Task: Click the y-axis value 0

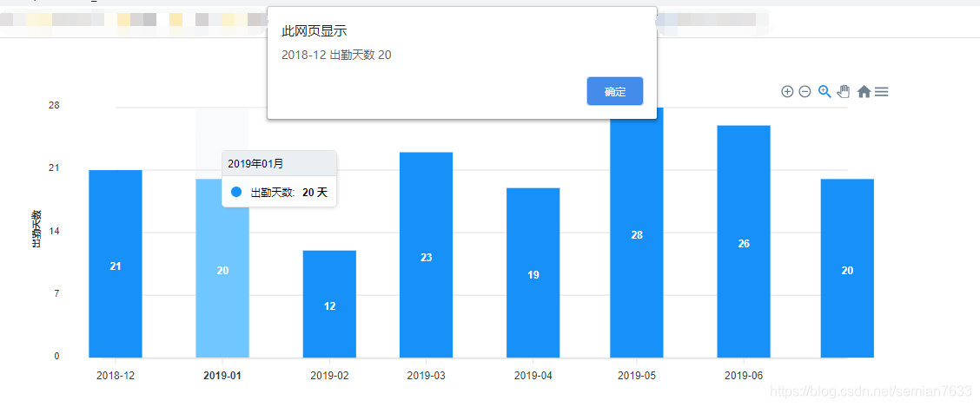Action: click(x=56, y=357)
